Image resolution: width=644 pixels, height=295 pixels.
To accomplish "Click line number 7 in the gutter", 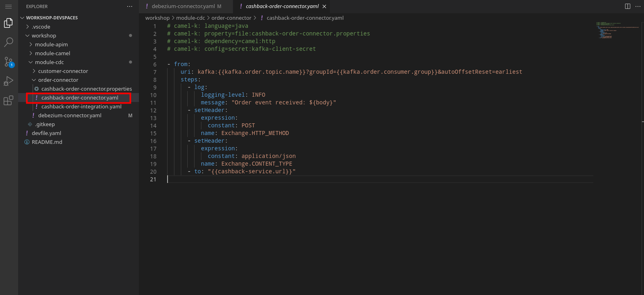I will (155, 72).
